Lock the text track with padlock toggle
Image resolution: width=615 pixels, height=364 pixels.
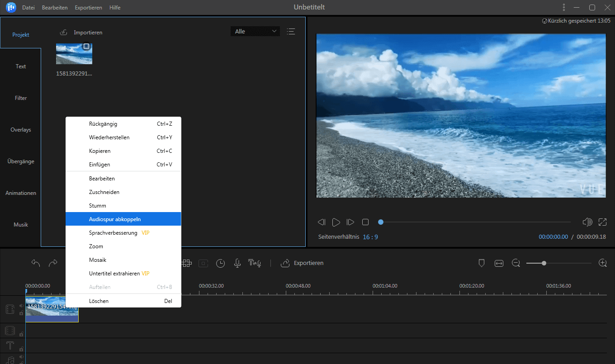point(21,349)
